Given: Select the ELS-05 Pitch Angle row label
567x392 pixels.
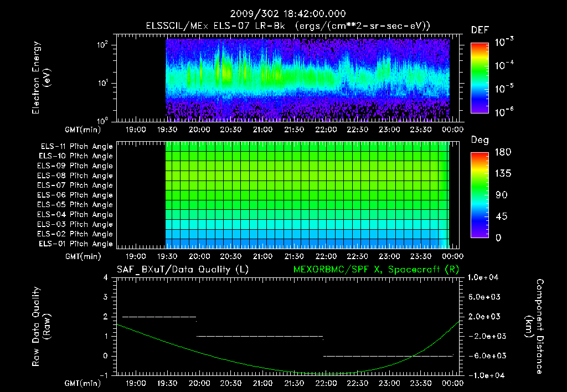Looking at the screenshot, I should tap(75, 205).
